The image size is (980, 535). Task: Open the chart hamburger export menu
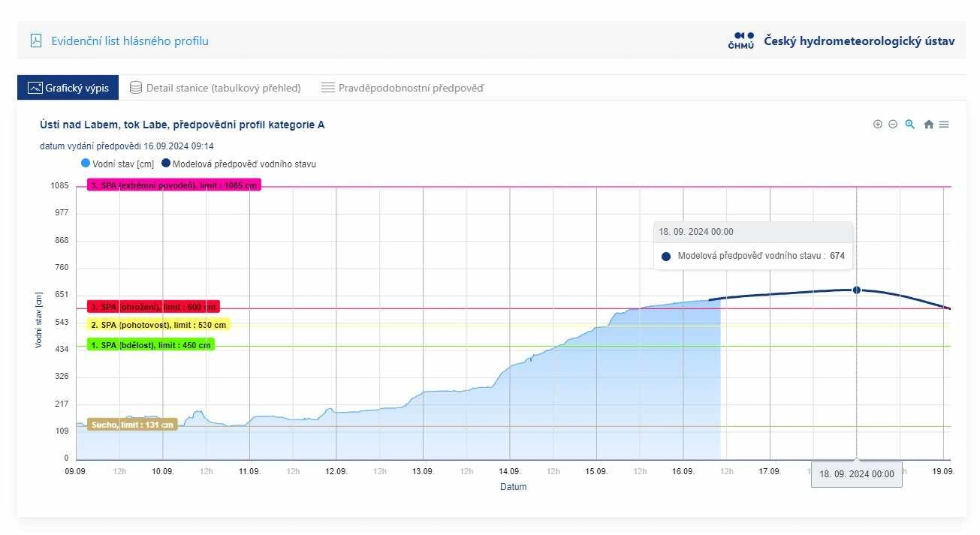pyautogui.click(x=944, y=125)
